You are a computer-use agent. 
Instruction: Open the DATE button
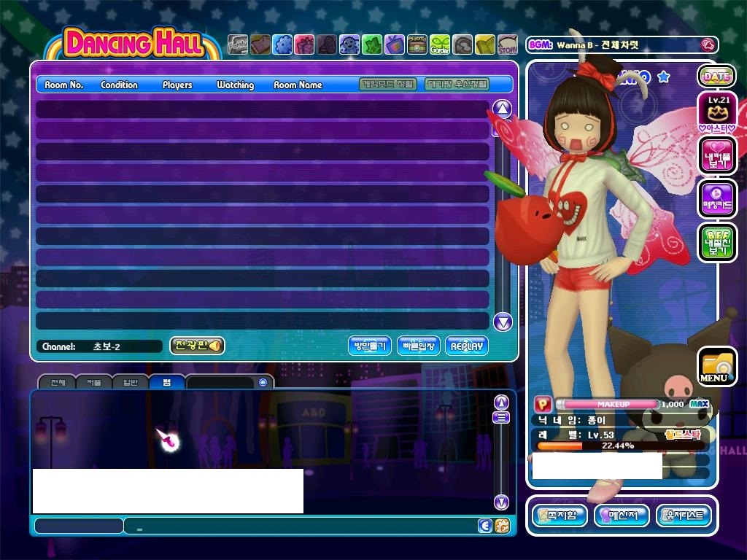click(716, 76)
